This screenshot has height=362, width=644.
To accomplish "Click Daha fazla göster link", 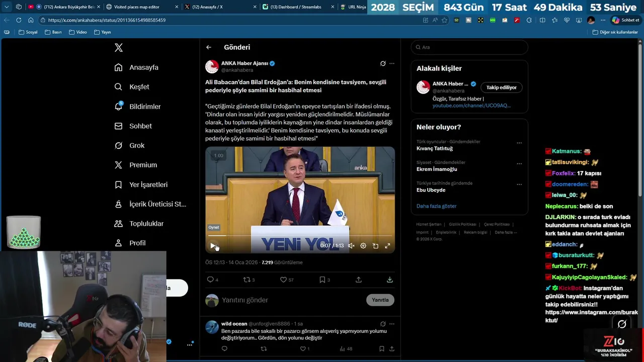I will tap(437, 206).
